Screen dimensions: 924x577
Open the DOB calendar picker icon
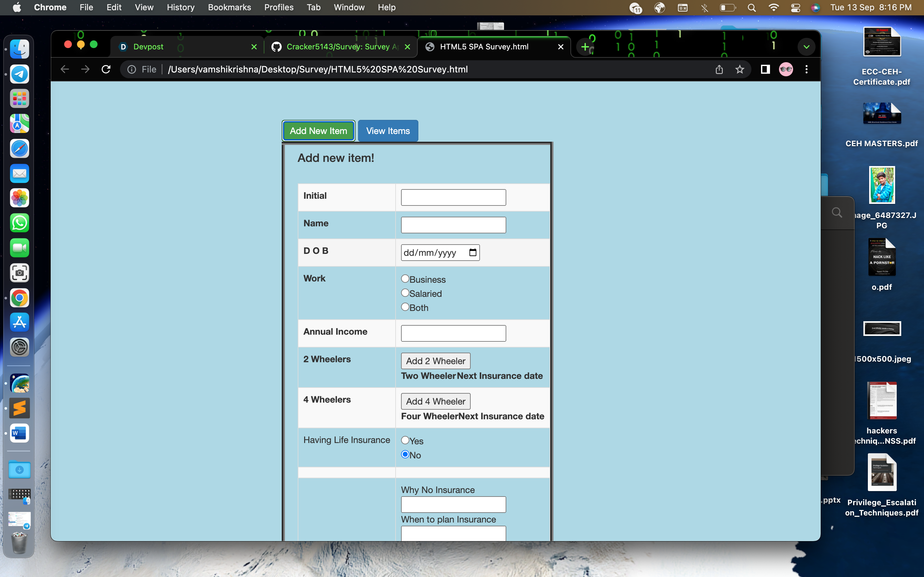pos(473,252)
